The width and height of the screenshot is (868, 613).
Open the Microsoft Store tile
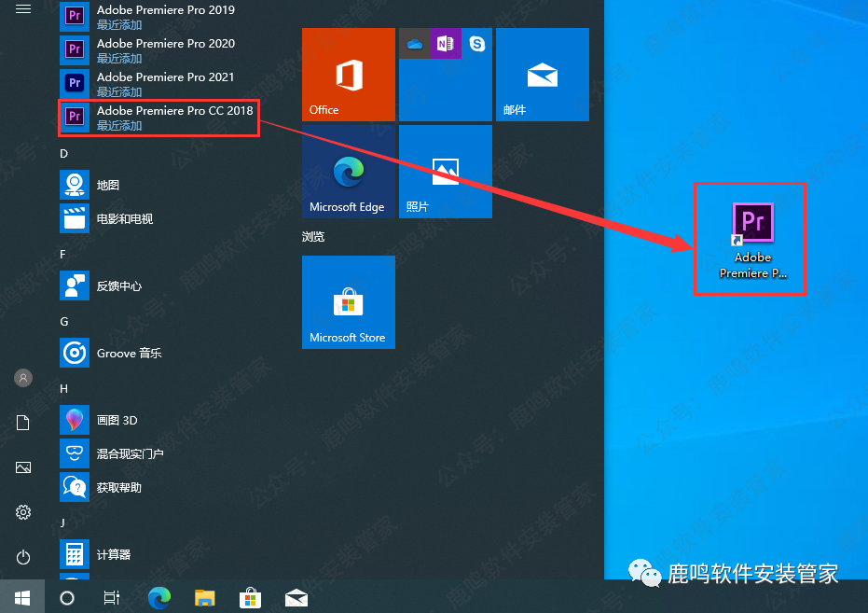pos(349,302)
